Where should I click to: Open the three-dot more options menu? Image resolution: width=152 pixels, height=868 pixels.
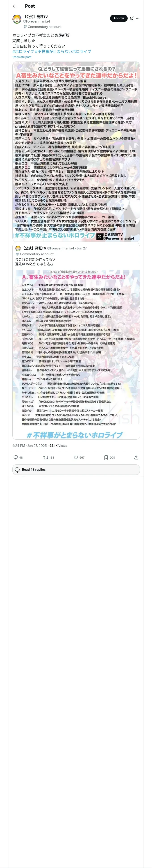click(x=138, y=18)
